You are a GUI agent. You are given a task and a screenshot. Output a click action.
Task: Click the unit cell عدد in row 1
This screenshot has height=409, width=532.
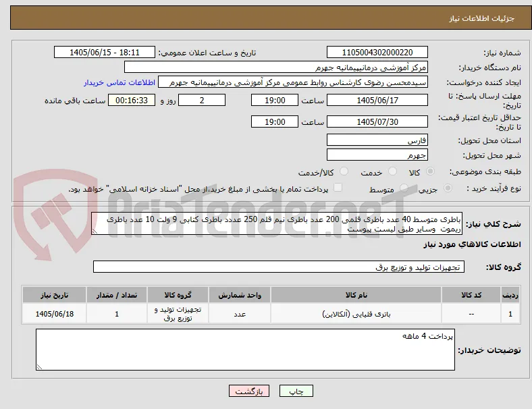coord(240,314)
